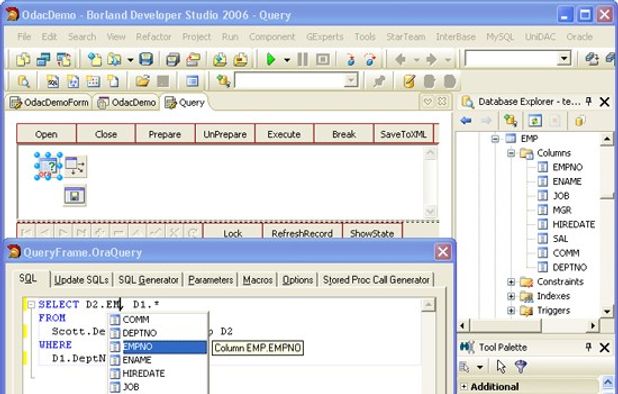This screenshot has height=394, width=618.
Task: Click the yellow notepad icon in second toolbar
Action: pyautogui.click(x=409, y=81)
